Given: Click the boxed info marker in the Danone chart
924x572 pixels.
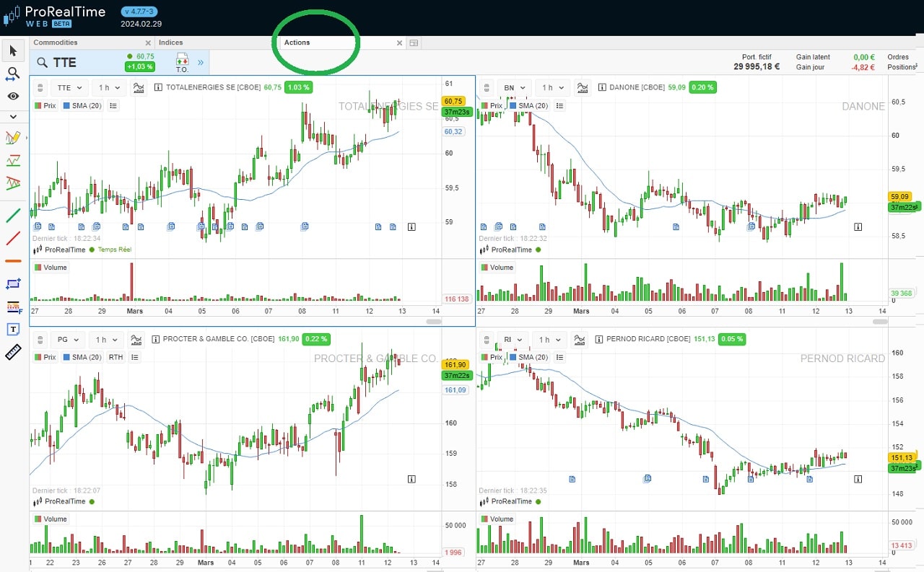Looking at the screenshot, I should [858, 226].
